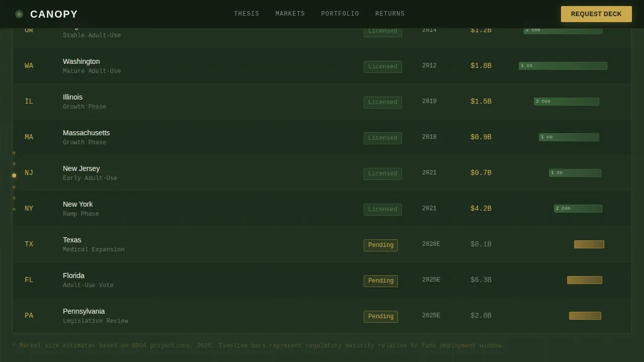Screen dimensions: 644x362
Task: Open the Portfolio nav link
Action: coord(340,14)
